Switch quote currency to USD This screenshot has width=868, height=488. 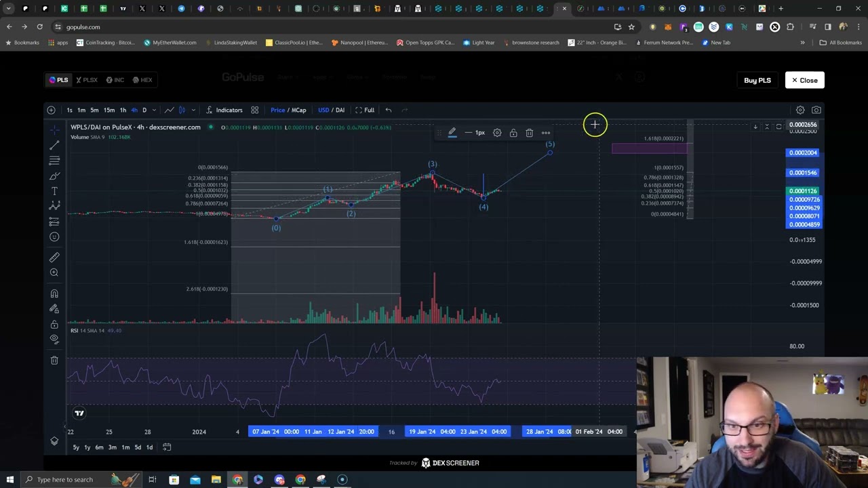pos(323,110)
